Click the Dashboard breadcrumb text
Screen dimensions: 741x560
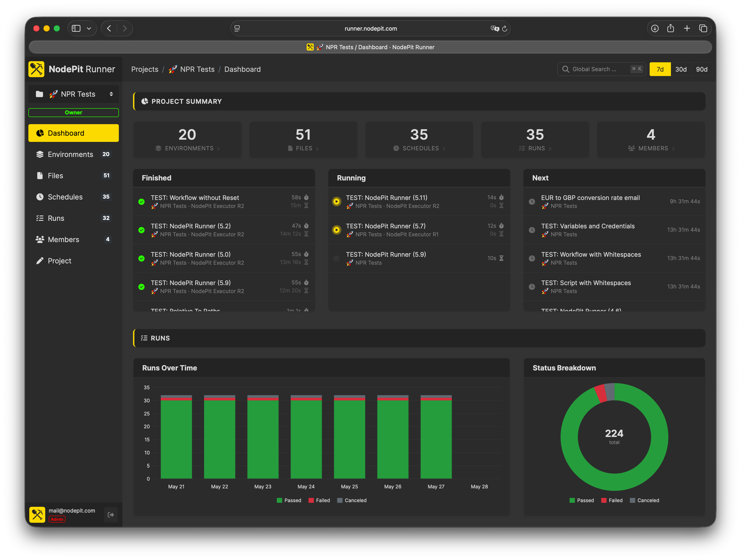click(x=243, y=69)
